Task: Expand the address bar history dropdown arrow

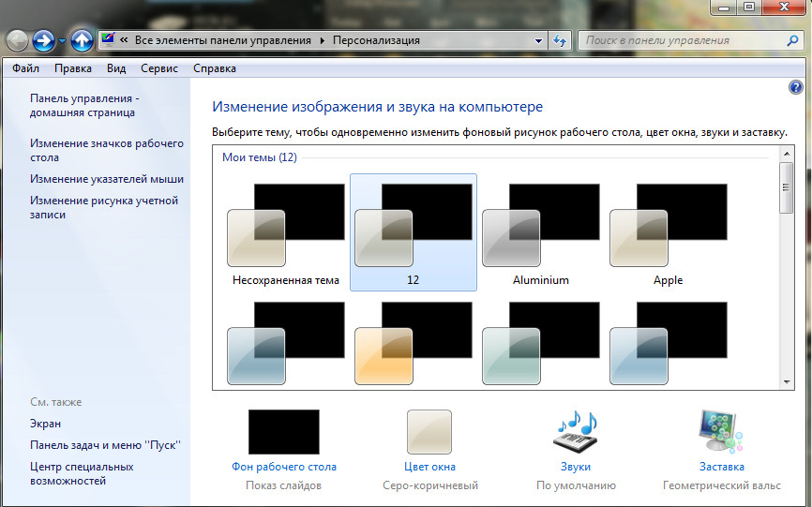Action: (x=538, y=41)
